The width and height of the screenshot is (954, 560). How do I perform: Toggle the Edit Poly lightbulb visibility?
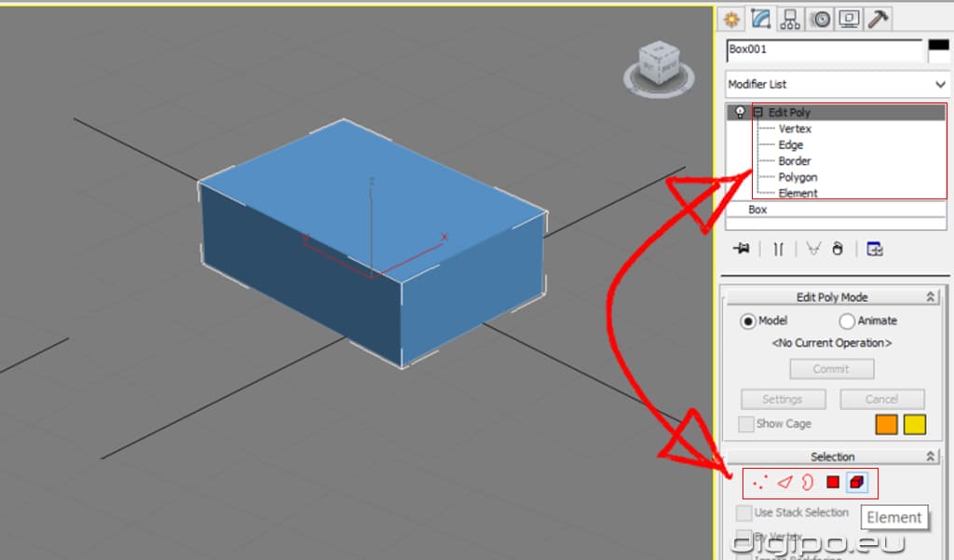tap(740, 112)
